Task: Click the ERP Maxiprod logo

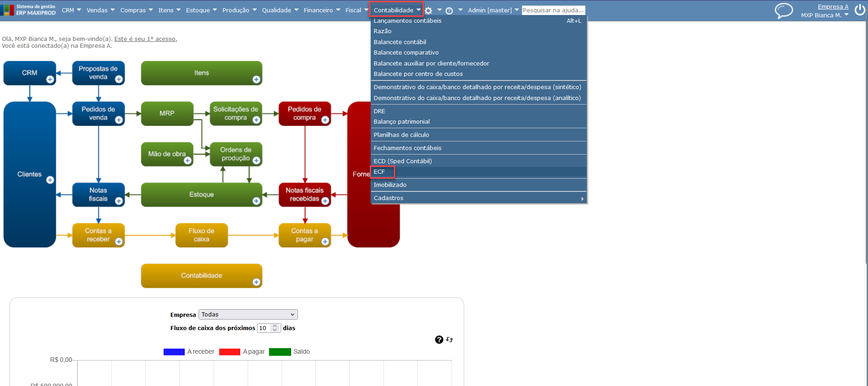Action: click(28, 10)
